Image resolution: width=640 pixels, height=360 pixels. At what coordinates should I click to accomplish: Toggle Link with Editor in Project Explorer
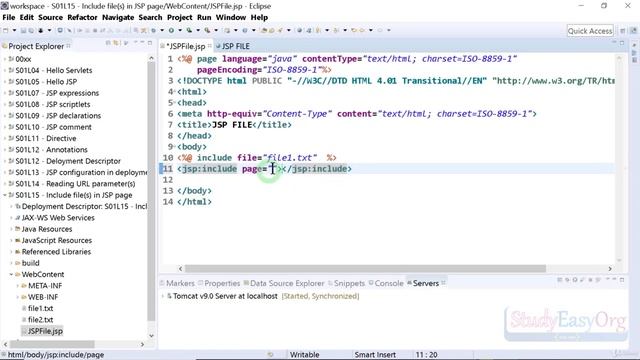(116, 42)
